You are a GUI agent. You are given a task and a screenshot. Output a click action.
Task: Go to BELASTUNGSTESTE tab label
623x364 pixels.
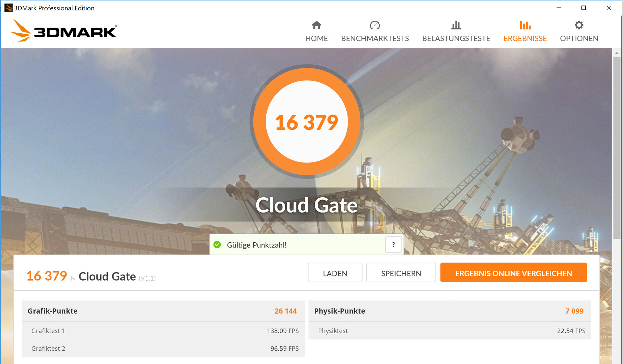(x=456, y=39)
